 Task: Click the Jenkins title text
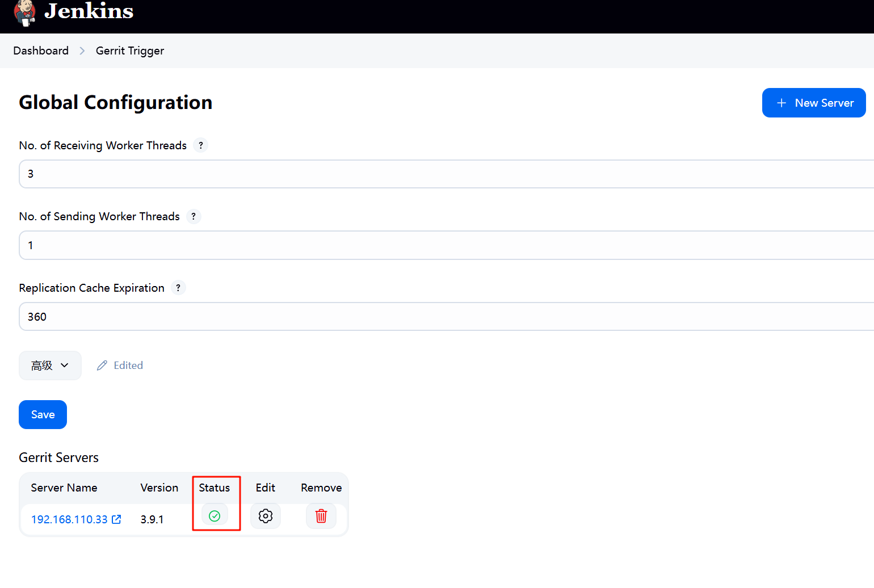[89, 11]
